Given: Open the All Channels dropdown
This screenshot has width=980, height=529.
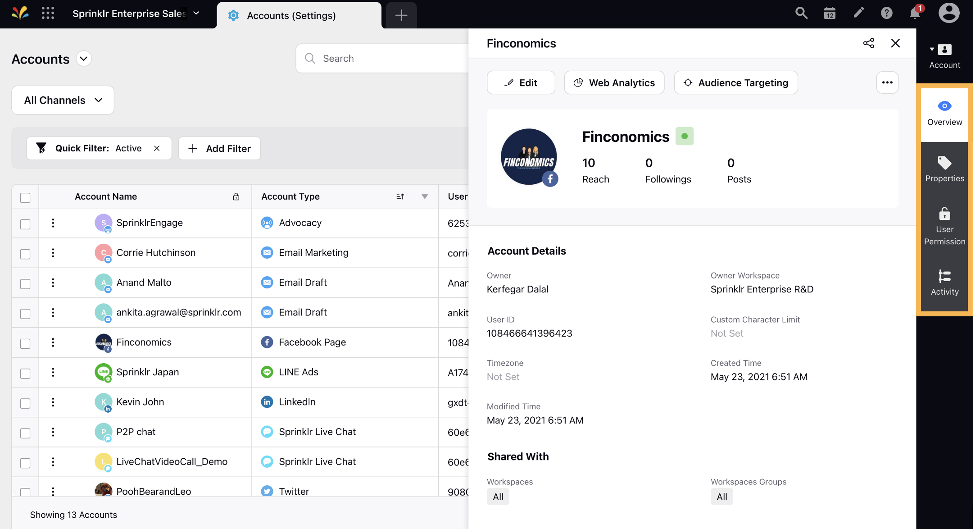Looking at the screenshot, I should pos(63,100).
